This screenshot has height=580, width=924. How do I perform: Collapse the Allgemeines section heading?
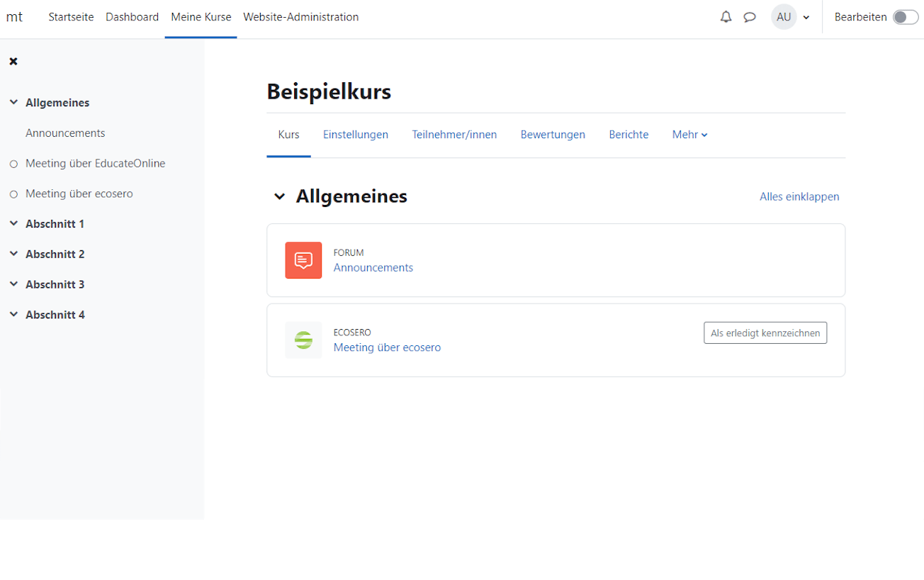(279, 196)
